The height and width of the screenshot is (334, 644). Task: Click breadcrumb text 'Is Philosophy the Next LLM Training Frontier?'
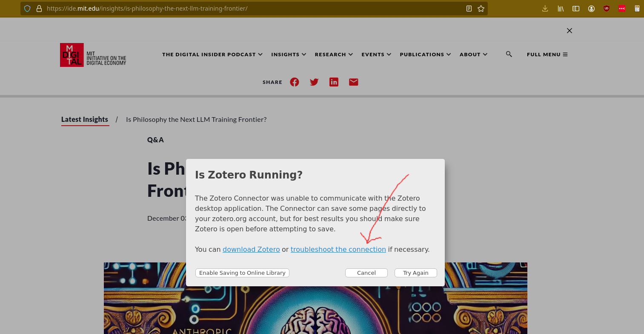[x=196, y=119]
